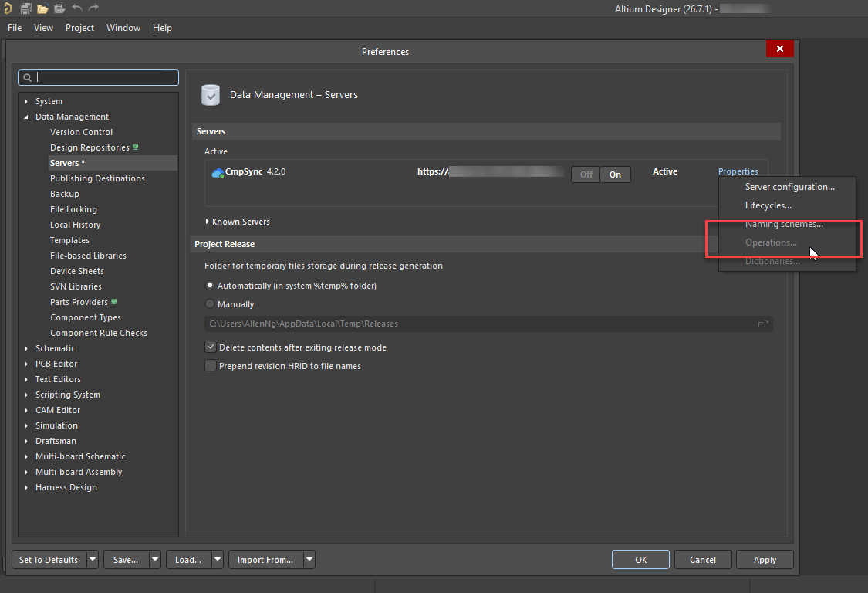This screenshot has height=593, width=868.
Task: Expand the Text Editors tree node
Action: click(x=26, y=380)
